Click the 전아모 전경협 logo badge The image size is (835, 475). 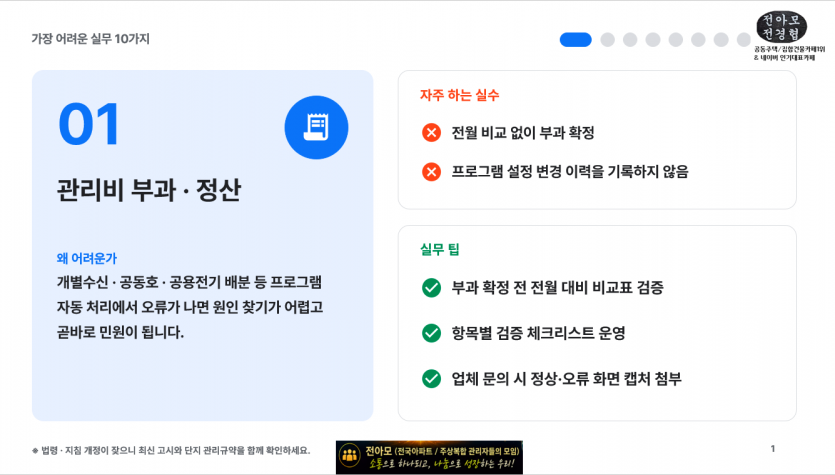781,27
